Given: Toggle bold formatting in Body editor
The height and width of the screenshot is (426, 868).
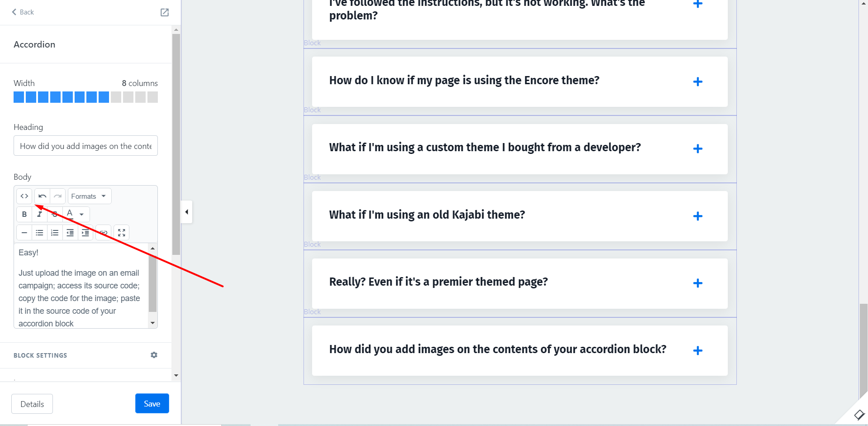Looking at the screenshot, I should click(24, 214).
